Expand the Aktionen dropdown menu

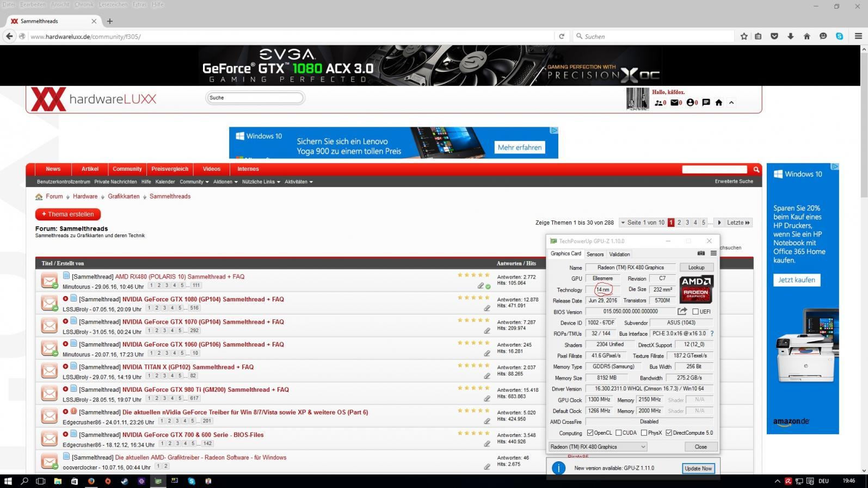225,182
